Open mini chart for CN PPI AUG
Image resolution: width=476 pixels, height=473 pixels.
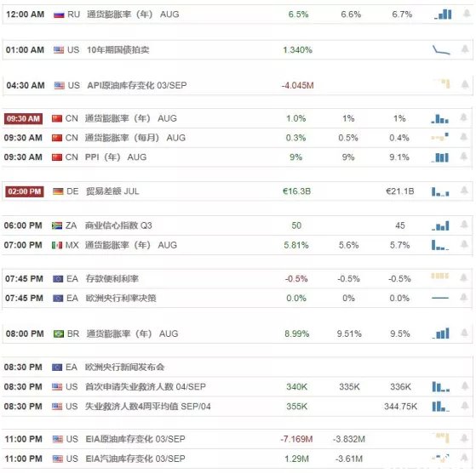[440, 157]
